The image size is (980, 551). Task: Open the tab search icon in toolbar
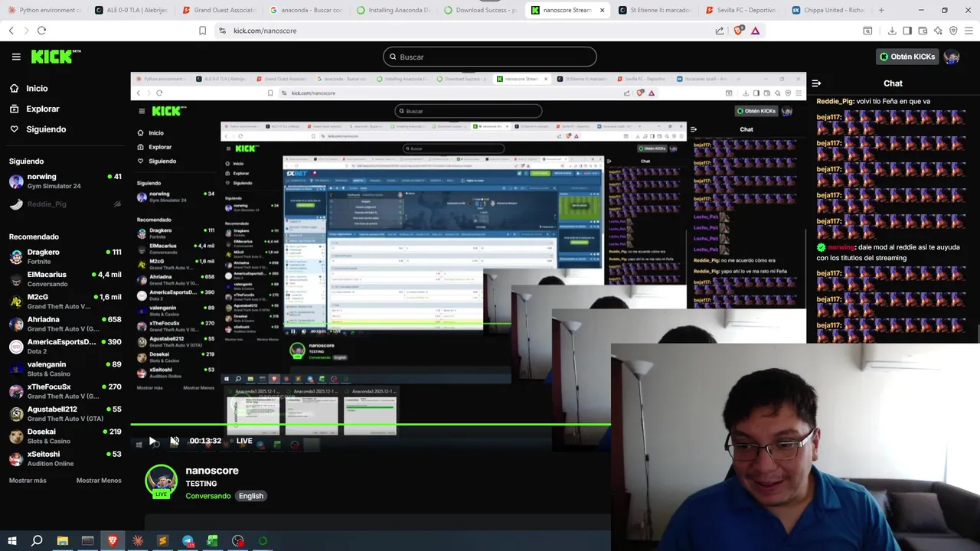click(x=867, y=31)
